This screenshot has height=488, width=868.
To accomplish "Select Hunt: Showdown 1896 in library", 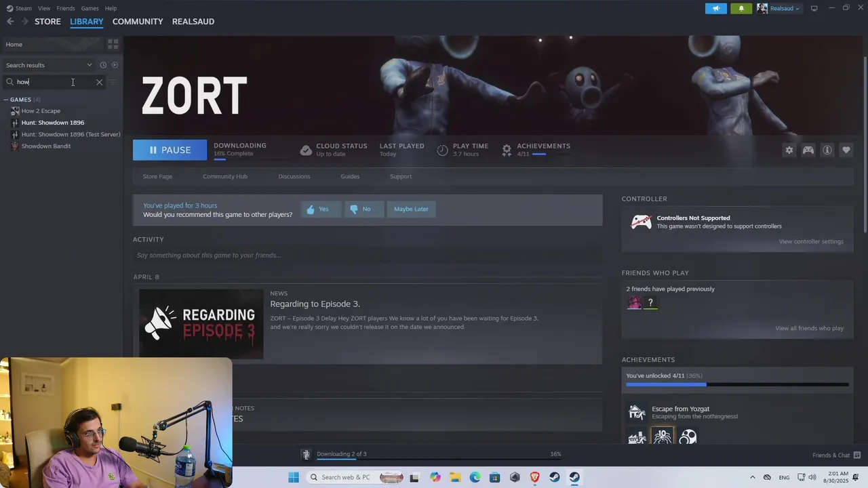I will click(53, 123).
